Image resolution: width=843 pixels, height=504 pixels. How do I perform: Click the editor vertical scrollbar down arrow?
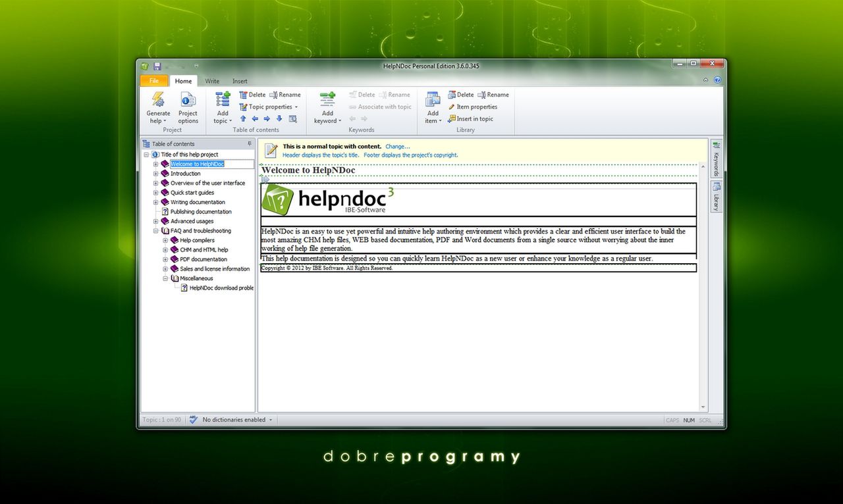tap(703, 408)
